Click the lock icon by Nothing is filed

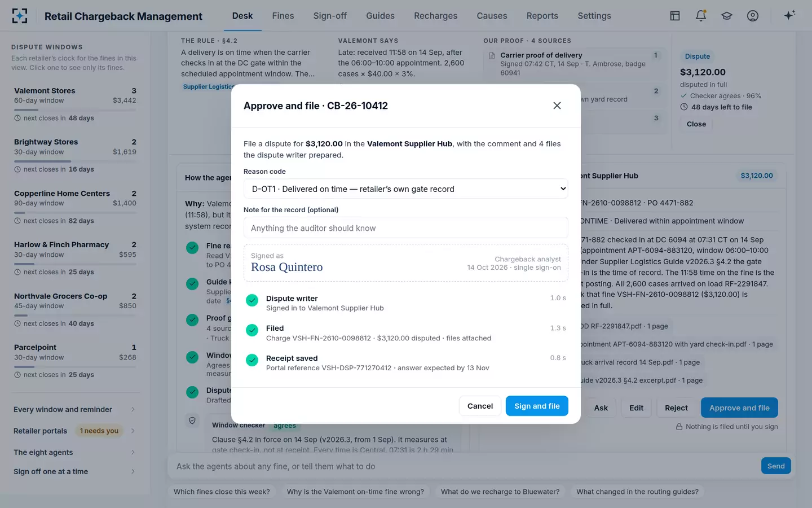[679, 427]
